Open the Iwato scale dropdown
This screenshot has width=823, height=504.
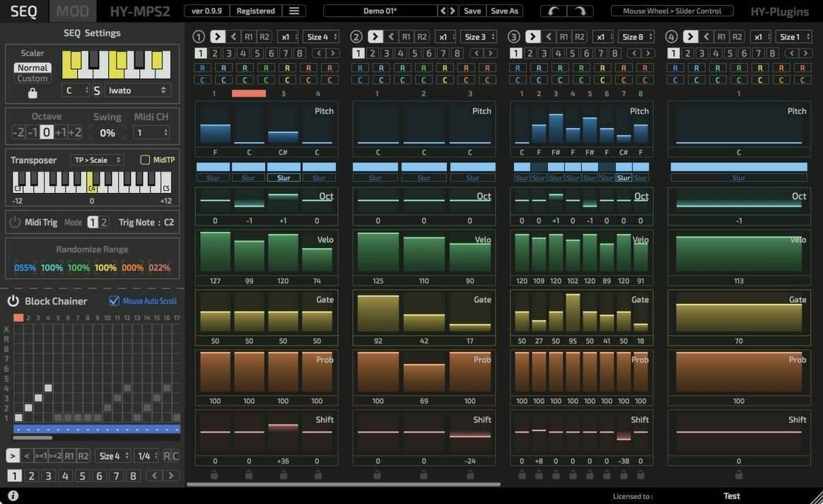pyautogui.click(x=137, y=90)
